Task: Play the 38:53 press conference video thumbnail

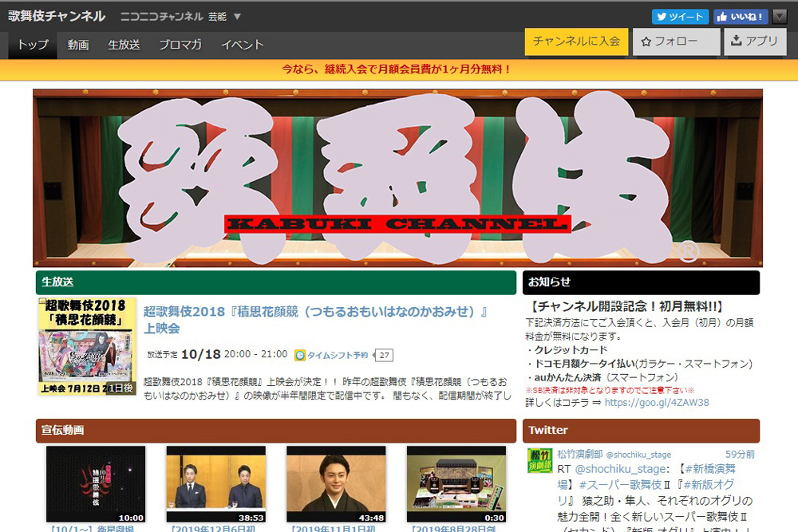Action: (215, 484)
